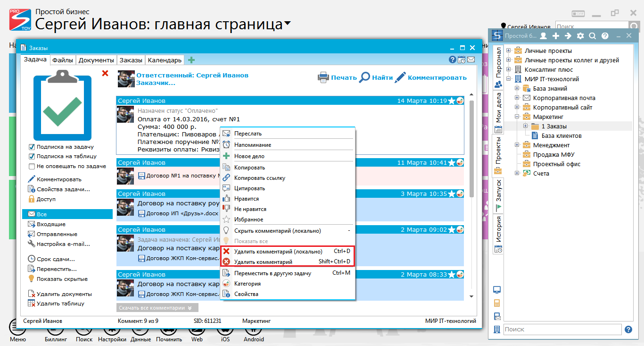Click the search magnifier in side panel header

(593, 36)
